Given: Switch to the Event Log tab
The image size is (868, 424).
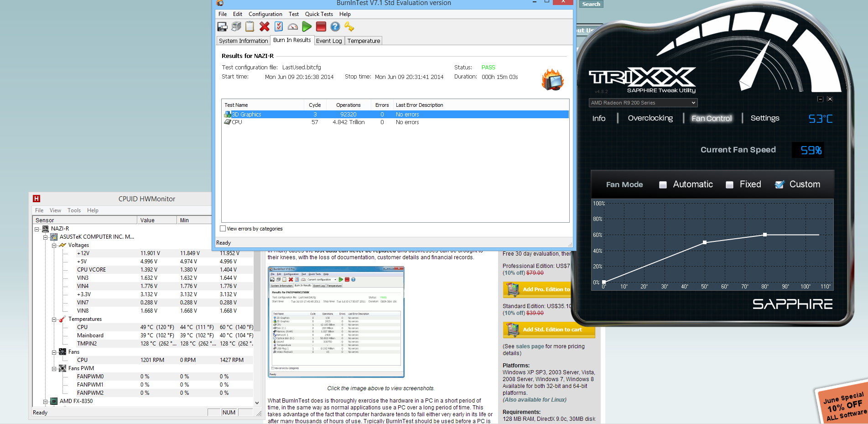Looking at the screenshot, I should click(x=329, y=41).
